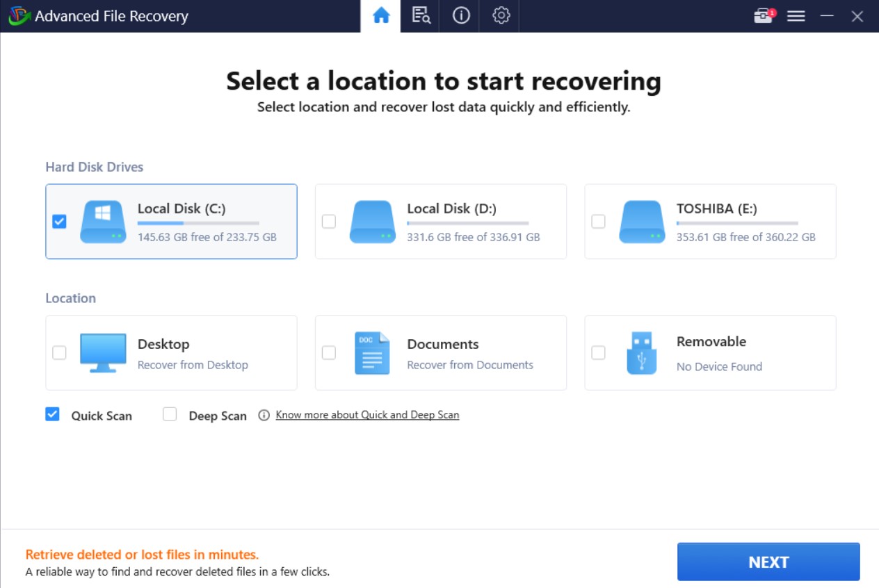Image resolution: width=879 pixels, height=588 pixels.
Task: Click the Local Disk (C:) usage bar
Action: coord(198,223)
